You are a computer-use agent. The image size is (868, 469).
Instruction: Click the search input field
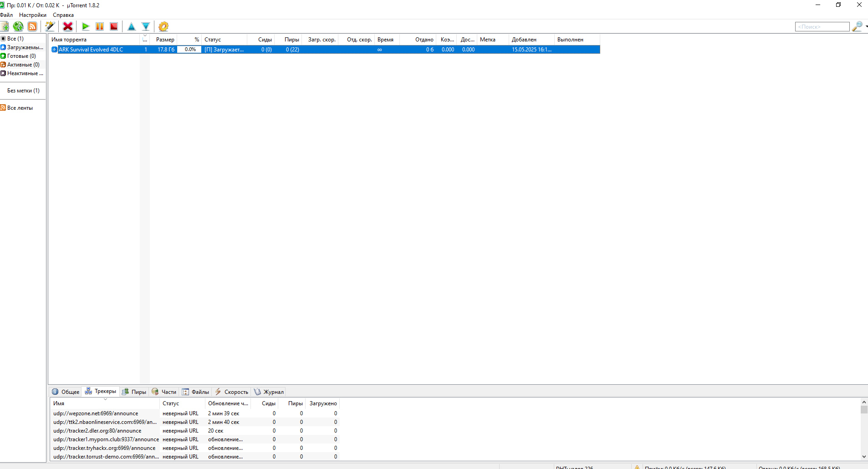pos(822,27)
